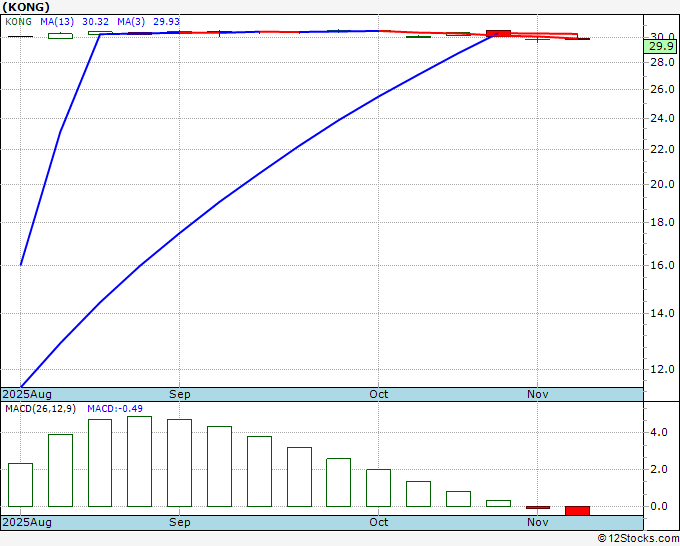This screenshot has width=680, height=546.
Task: Click the 14.0 price axis label
Action: coord(662,313)
